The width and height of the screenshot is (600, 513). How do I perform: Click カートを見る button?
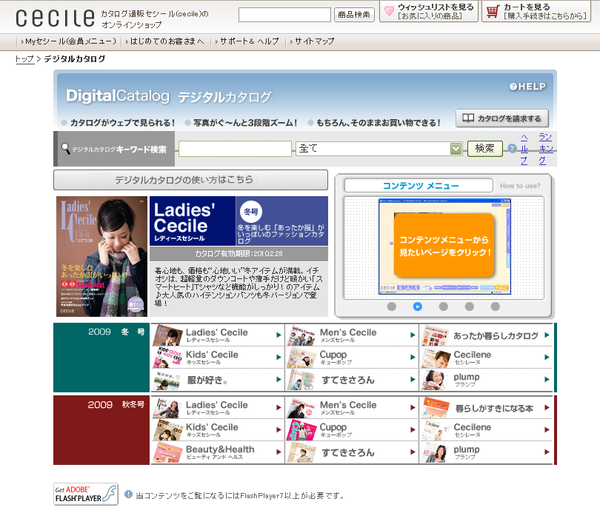click(536, 11)
